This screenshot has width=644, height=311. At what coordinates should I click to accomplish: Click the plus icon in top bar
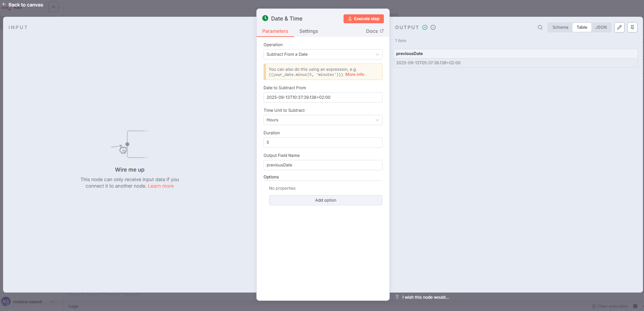(54, 7)
